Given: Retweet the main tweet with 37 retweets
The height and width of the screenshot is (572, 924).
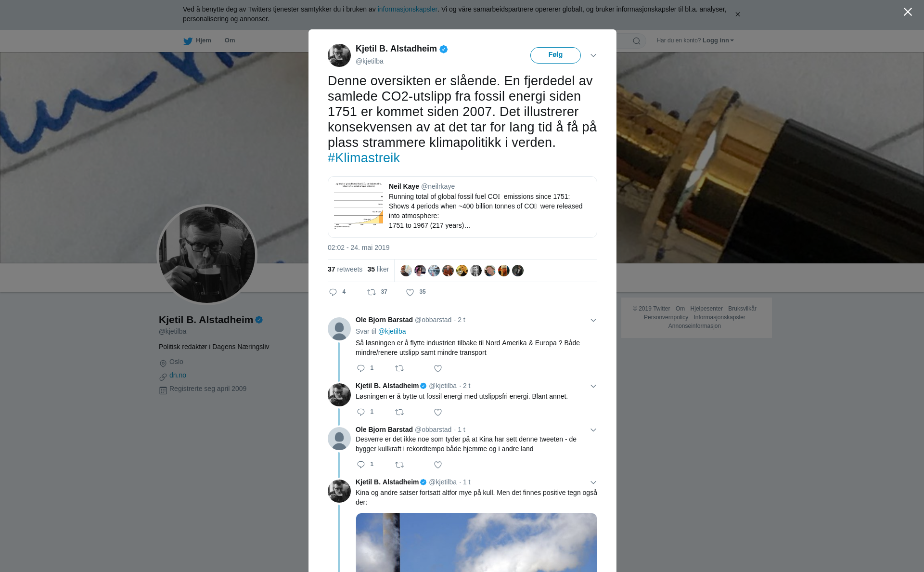Looking at the screenshot, I should click(372, 292).
